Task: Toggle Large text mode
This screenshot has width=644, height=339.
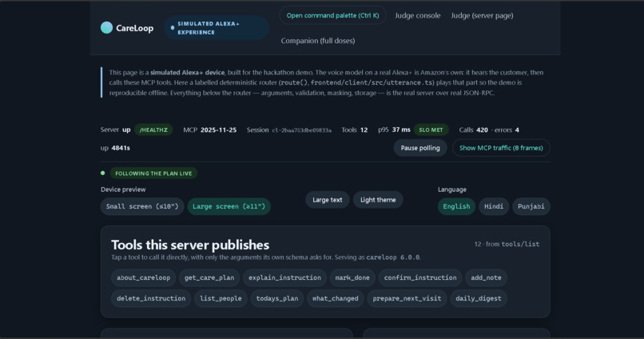Action: tap(328, 200)
